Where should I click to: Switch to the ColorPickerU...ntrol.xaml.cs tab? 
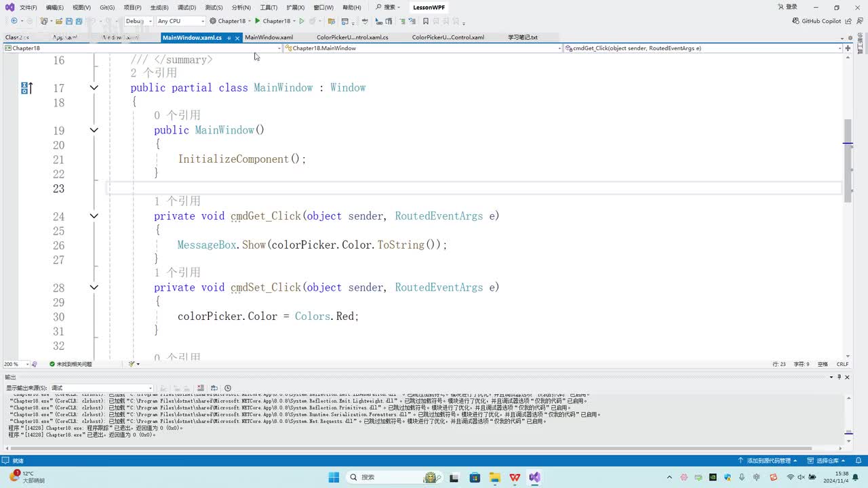coord(353,38)
